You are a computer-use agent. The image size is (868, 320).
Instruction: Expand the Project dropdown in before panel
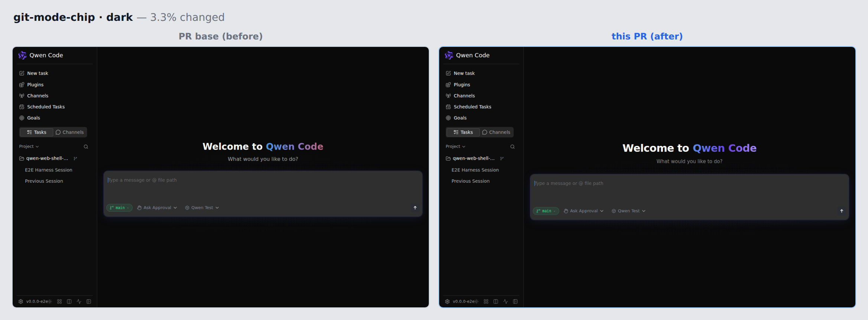point(29,147)
